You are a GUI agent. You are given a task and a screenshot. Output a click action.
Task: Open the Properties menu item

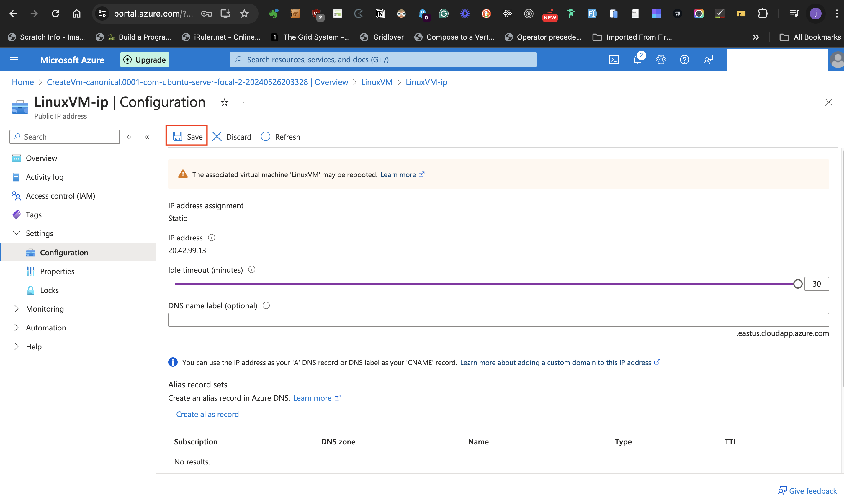(x=57, y=271)
